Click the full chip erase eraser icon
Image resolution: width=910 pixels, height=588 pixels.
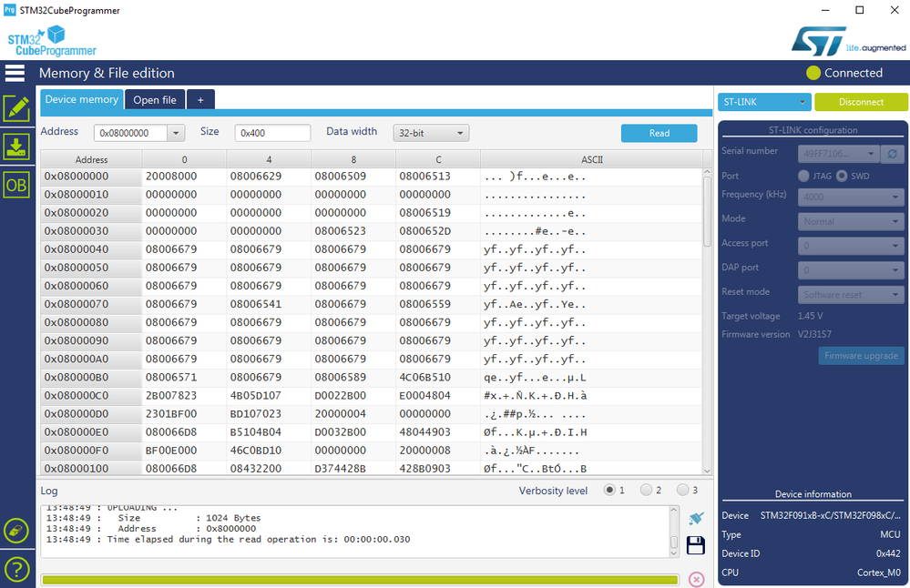coord(16,531)
